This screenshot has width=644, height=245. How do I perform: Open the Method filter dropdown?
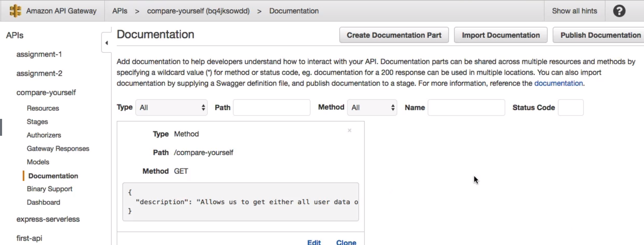(372, 108)
